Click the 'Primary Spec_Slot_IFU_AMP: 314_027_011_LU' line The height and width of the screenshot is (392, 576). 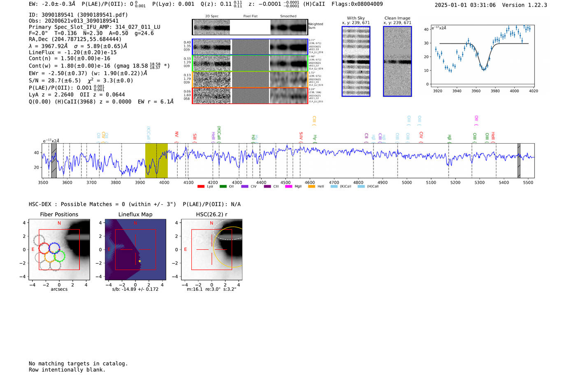point(95,27)
